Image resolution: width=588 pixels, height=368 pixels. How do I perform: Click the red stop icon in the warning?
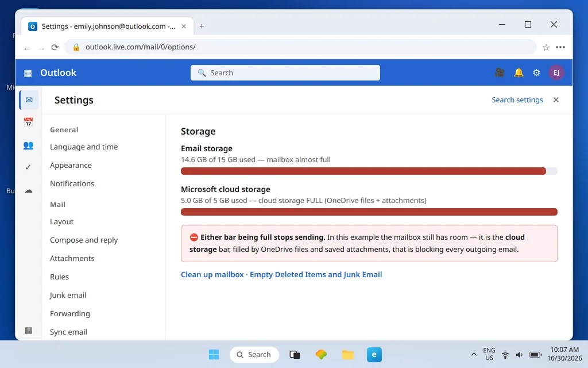click(194, 237)
